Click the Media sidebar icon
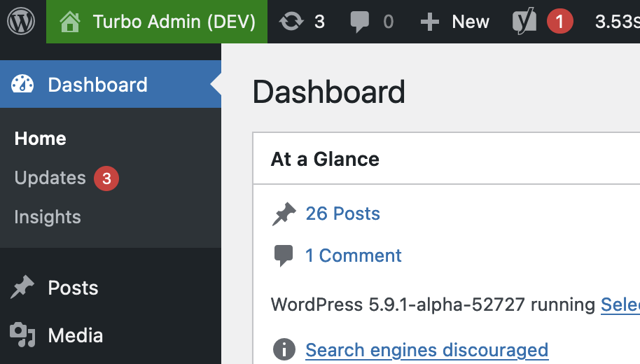 click(x=22, y=335)
